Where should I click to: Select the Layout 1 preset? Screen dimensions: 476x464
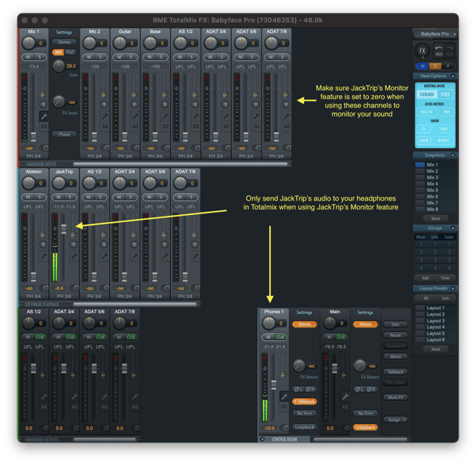435,308
